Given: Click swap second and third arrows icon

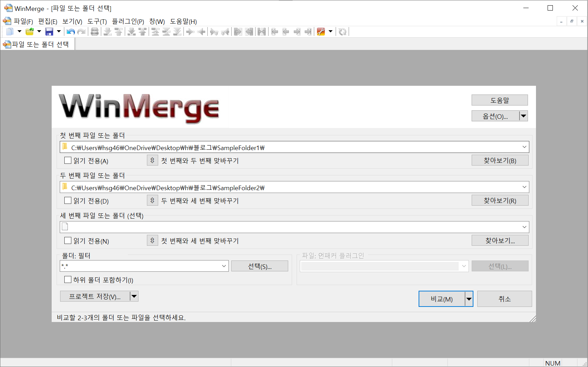Looking at the screenshot, I should pos(152,200).
